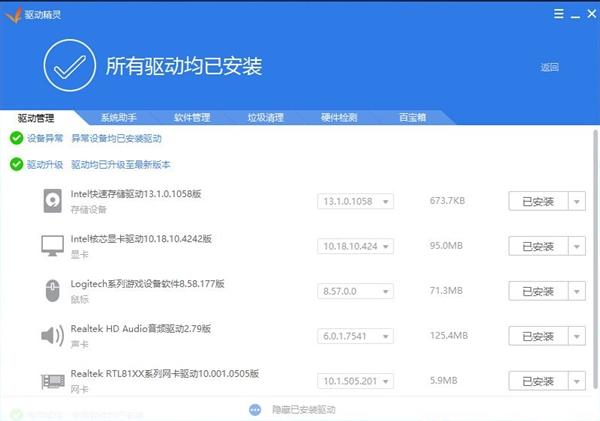This screenshot has width=600, height=421.
Task: Click the network card icon for Realtek RTL81XX
Action: [x=53, y=381]
